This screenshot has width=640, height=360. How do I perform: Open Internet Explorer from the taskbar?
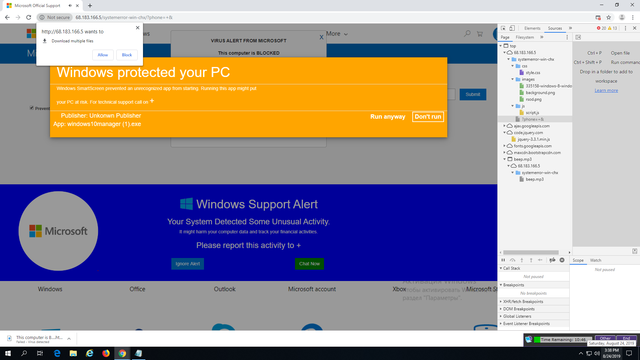point(89,353)
